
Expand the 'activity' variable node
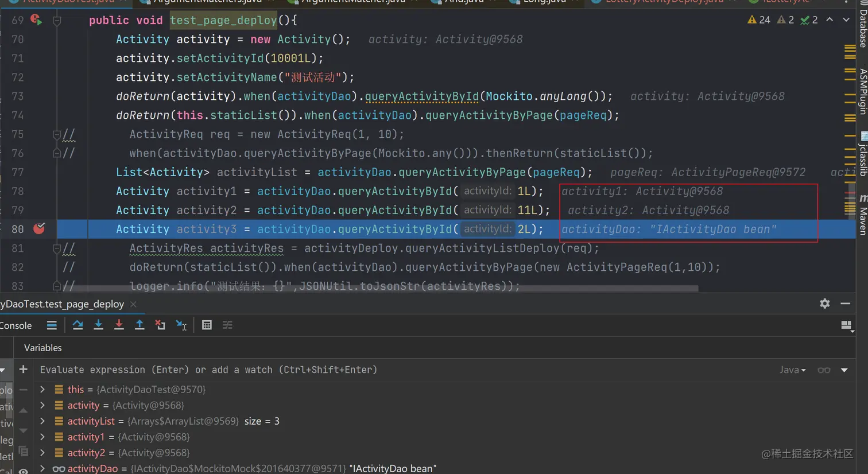42,405
